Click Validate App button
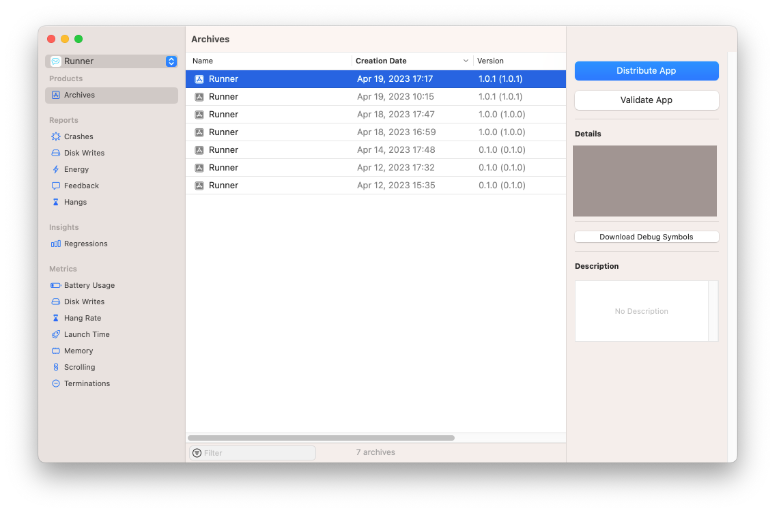The height and width of the screenshot is (513, 775). coord(646,100)
